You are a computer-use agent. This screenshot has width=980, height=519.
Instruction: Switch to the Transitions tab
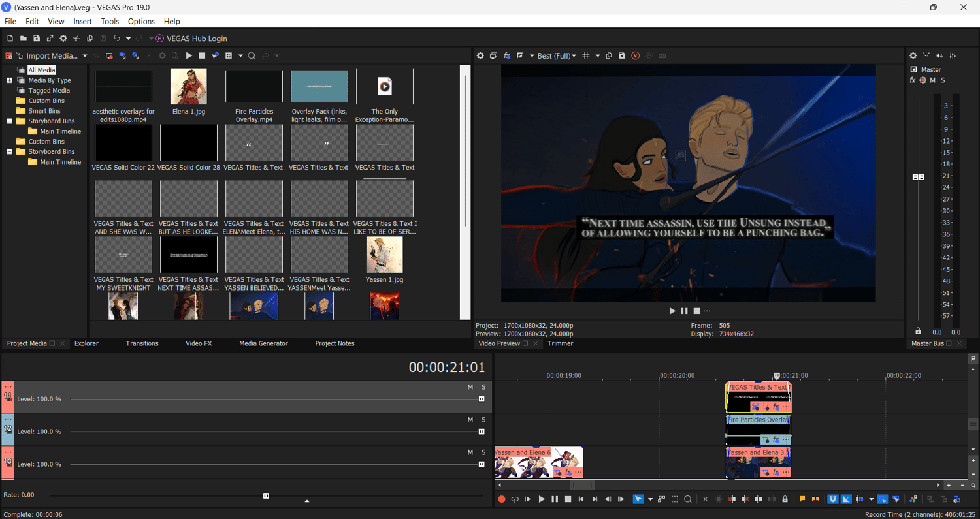tap(142, 343)
